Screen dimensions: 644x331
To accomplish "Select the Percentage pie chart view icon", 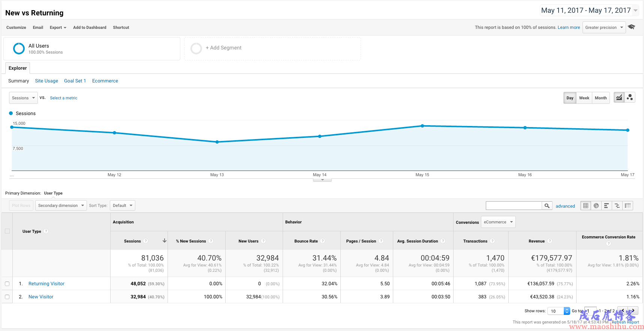I will 596,205.
